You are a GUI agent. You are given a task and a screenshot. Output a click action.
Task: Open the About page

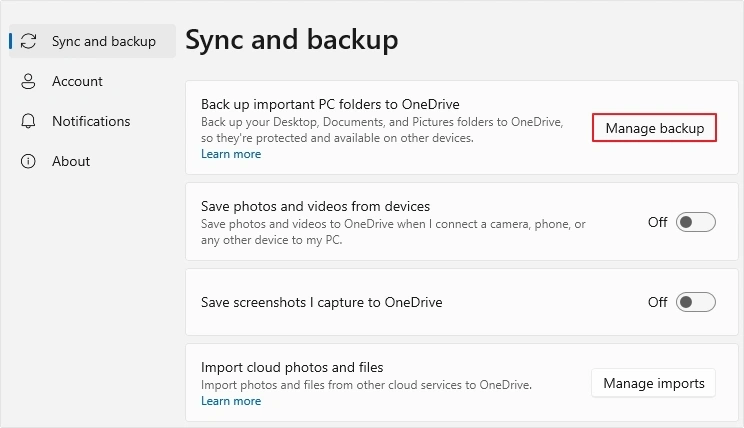pyautogui.click(x=93, y=161)
